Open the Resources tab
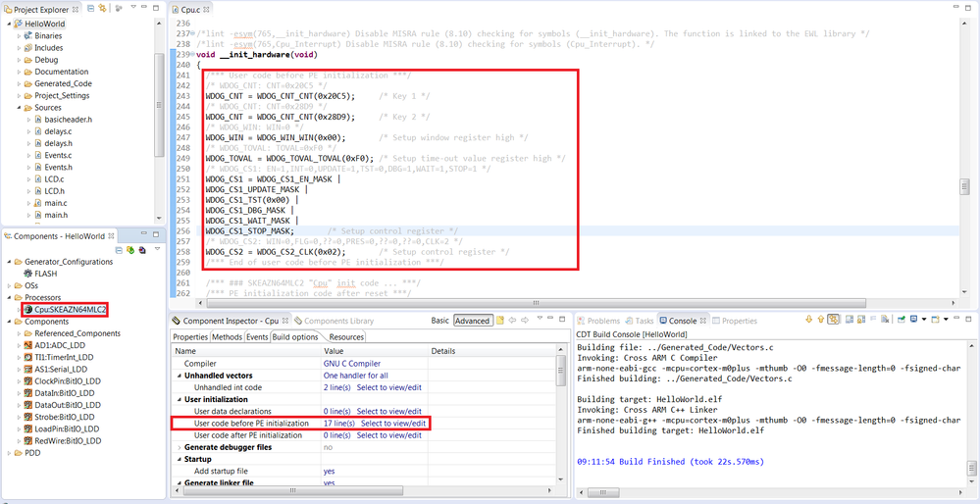The width and height of the screenshot is (980, 504). (345, 336)
